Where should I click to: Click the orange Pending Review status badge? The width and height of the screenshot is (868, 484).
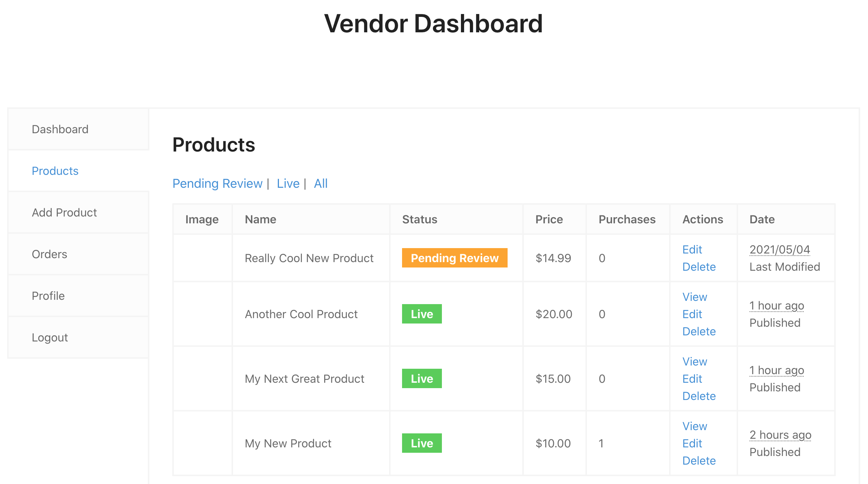pos(454,258)
